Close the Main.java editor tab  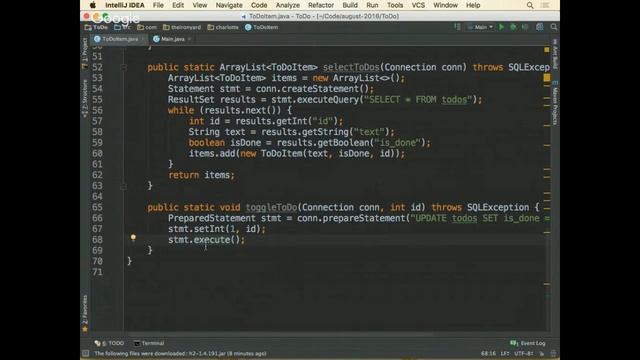click(x=189, y=39)
